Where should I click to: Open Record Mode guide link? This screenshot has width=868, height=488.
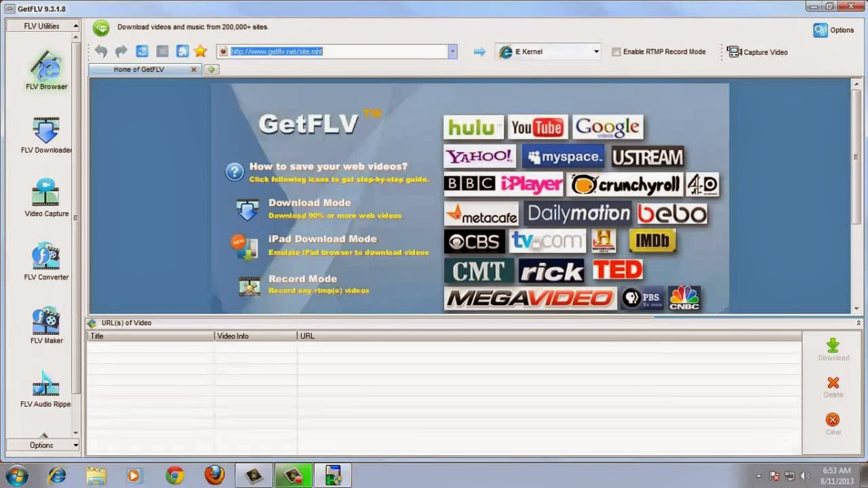302,279
